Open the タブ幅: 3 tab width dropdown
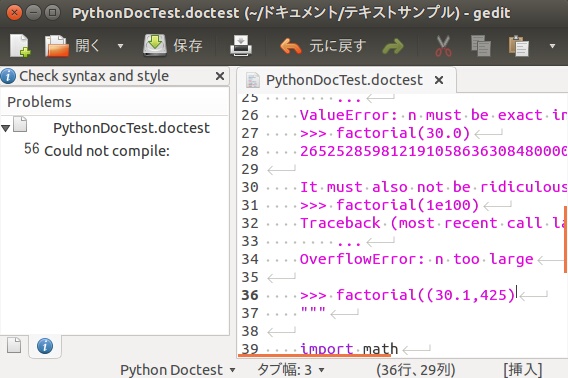This screenshot has width=568, height=378. click(291, 370)
